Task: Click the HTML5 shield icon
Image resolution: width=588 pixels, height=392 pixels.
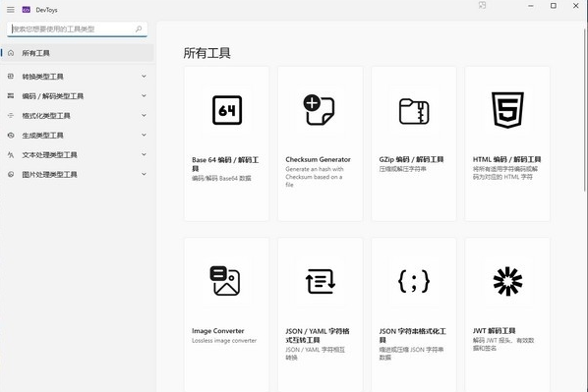Action: pyautogui.click(x=507, y=110)
